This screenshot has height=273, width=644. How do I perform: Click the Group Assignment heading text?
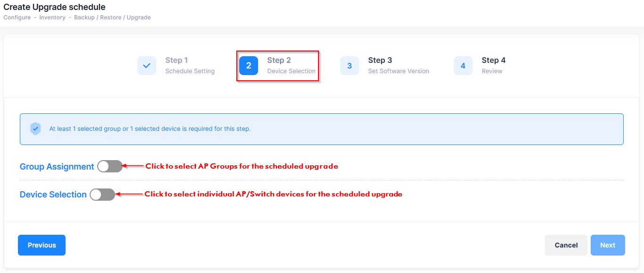pyautogui.click(x=57, y=167)
